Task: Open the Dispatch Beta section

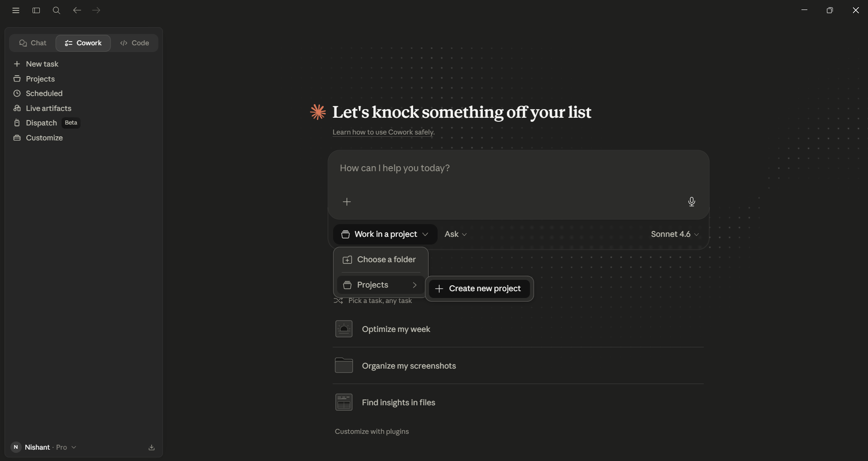Action: 47,123
